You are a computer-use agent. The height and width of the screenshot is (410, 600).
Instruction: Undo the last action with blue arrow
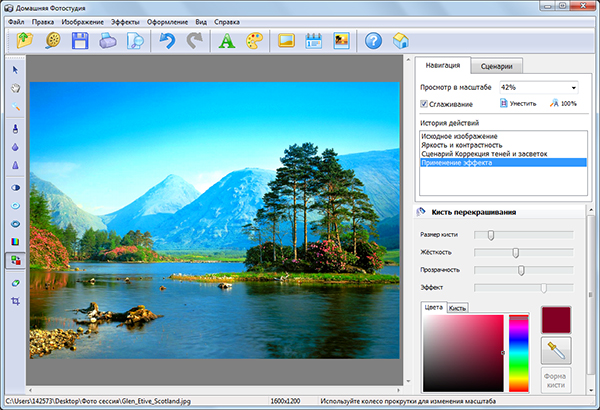tap(167, 41)
